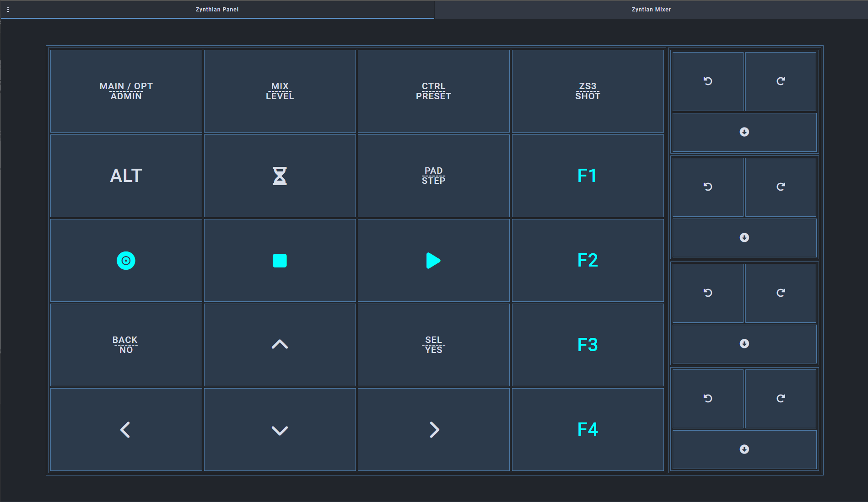Click the up arrow chevron button
The width and height of the screenshot is (868, 502).
pyautogui.click(x=280, y=345)
